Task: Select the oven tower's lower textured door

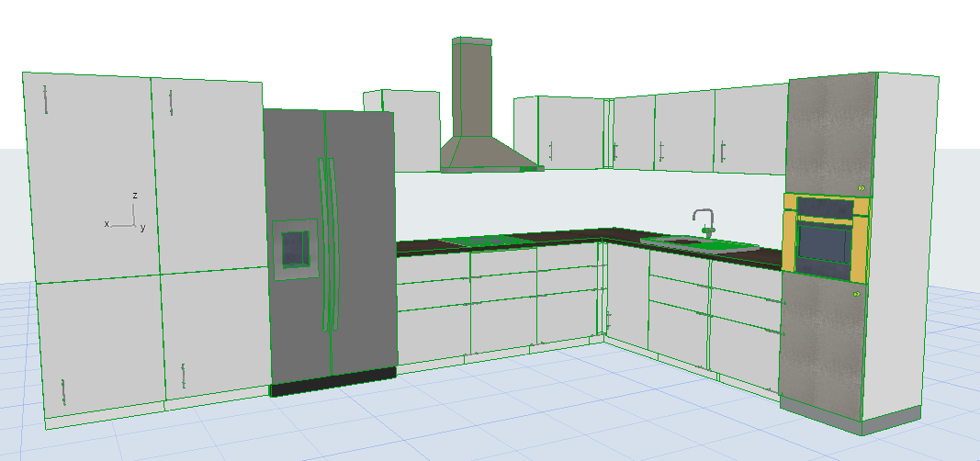Action: (x=822, y=344)
